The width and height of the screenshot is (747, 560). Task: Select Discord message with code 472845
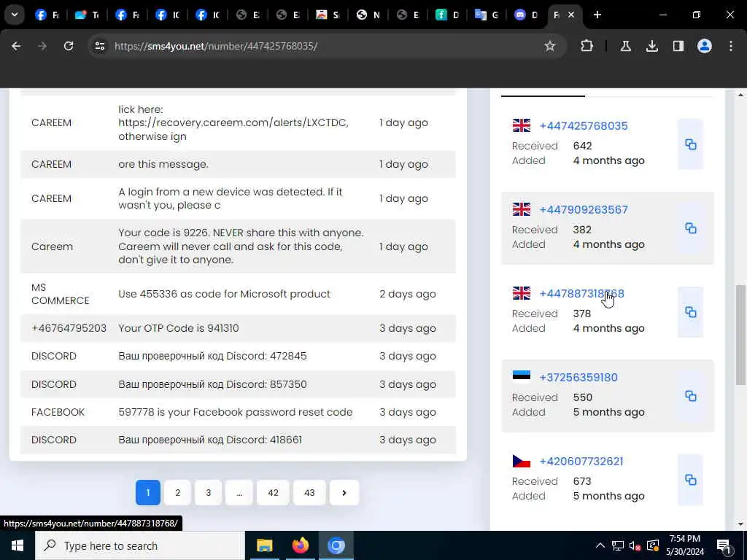coord(212,356)
